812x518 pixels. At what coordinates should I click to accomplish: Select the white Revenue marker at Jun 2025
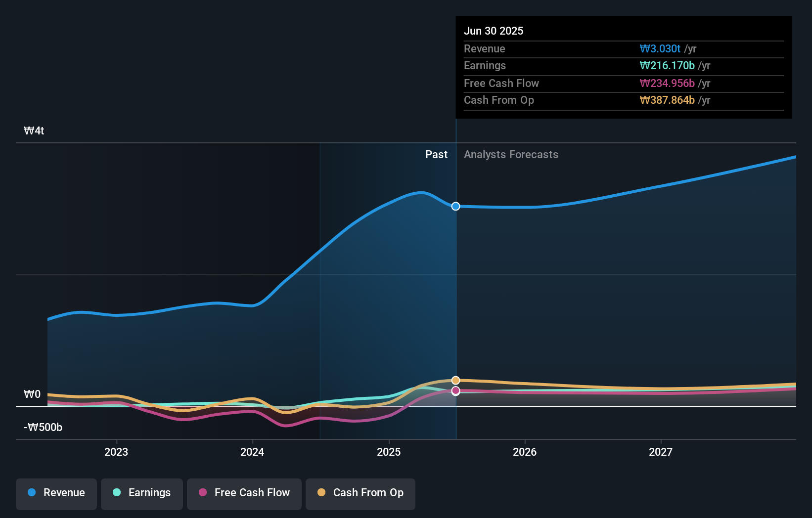pos(455,207)
